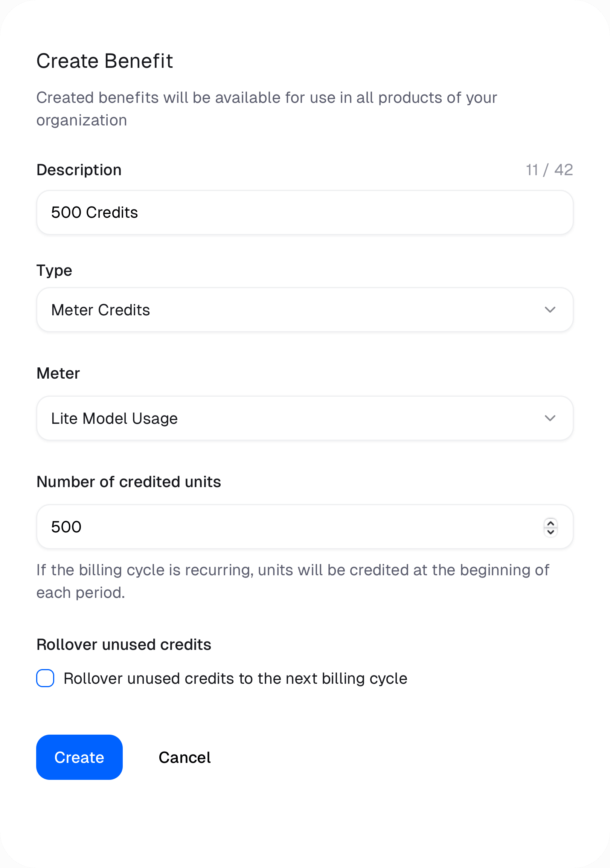Click the Meter field label

coord(58,373)
